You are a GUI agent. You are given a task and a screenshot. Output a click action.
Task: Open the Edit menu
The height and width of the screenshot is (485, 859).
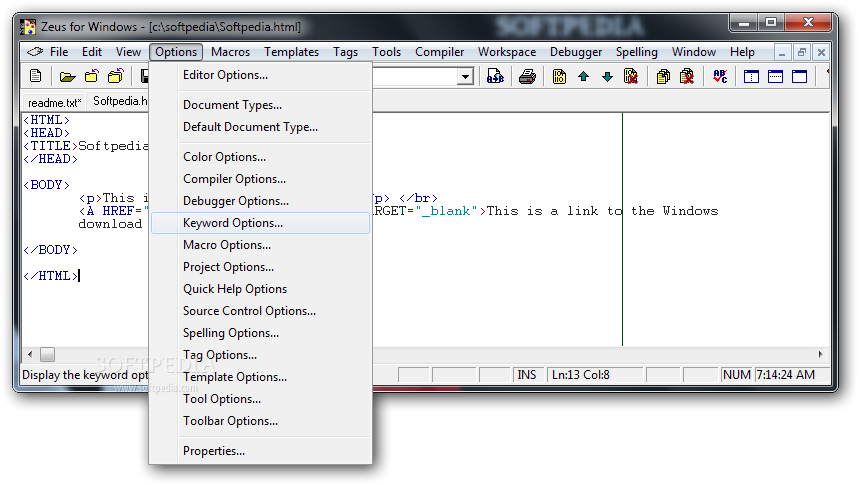point(91,52)
